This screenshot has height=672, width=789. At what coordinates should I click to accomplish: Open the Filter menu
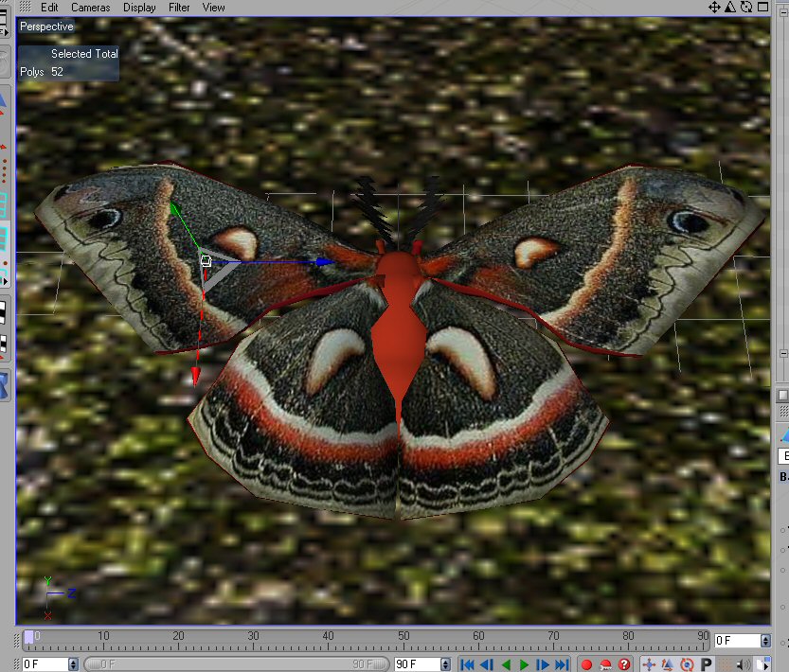(x=179, y=7)
